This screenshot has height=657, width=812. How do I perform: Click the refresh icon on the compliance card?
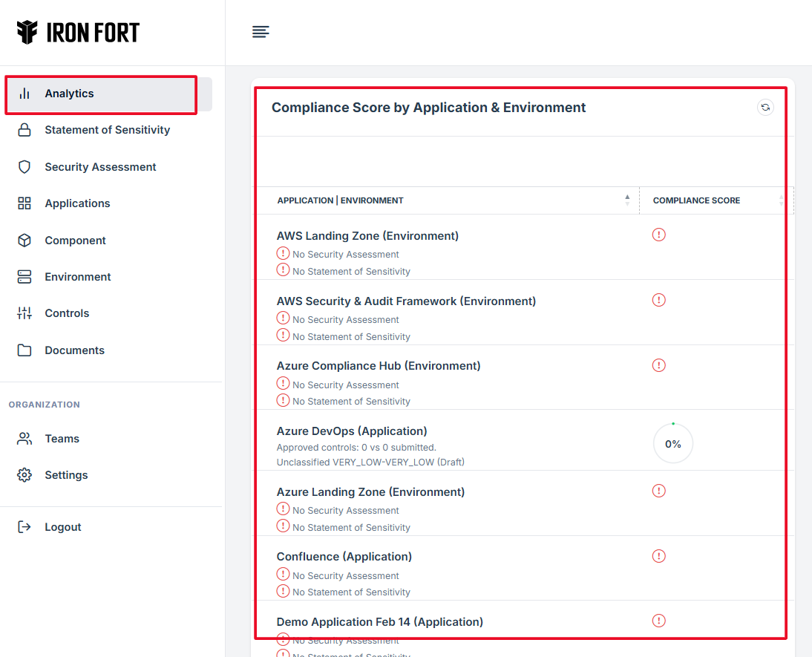(x=765, y=108)
